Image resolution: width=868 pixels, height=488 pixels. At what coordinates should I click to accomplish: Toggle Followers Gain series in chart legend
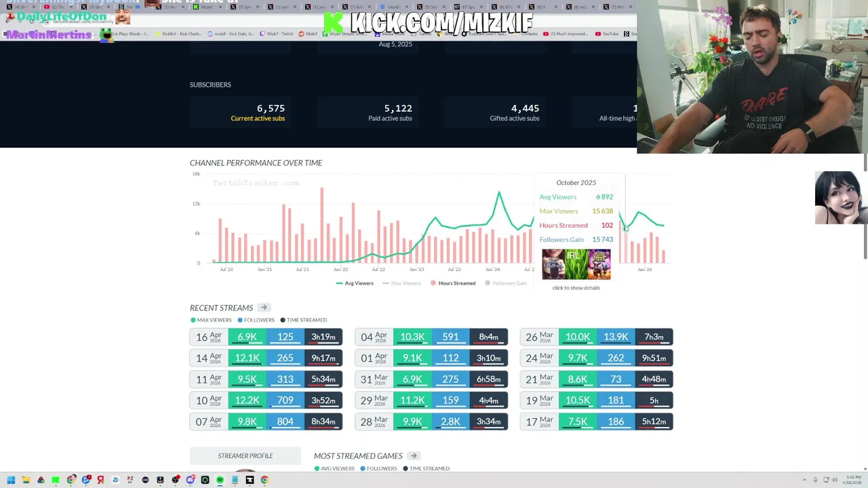pyautogui.click(x=506, y=283)
